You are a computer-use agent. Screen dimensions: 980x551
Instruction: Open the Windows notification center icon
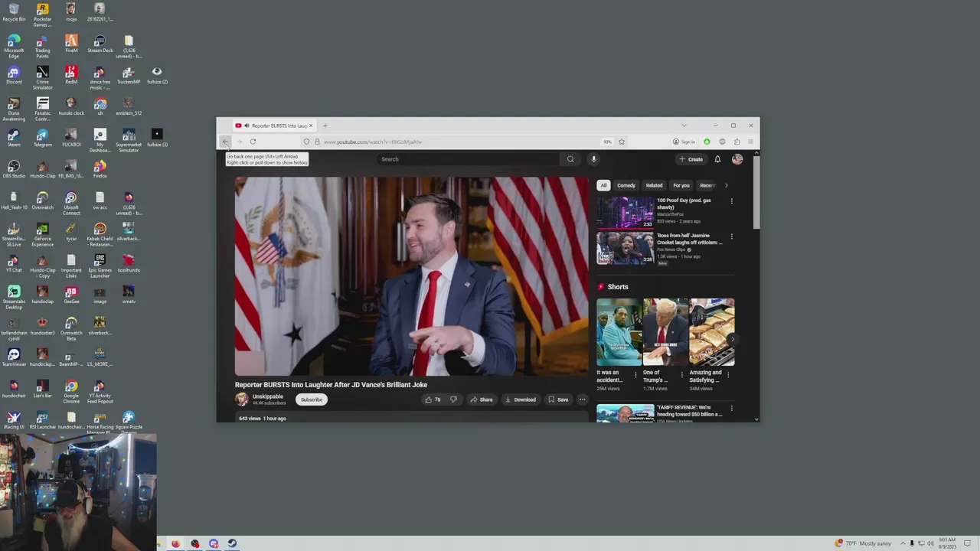tap(968, 543)
